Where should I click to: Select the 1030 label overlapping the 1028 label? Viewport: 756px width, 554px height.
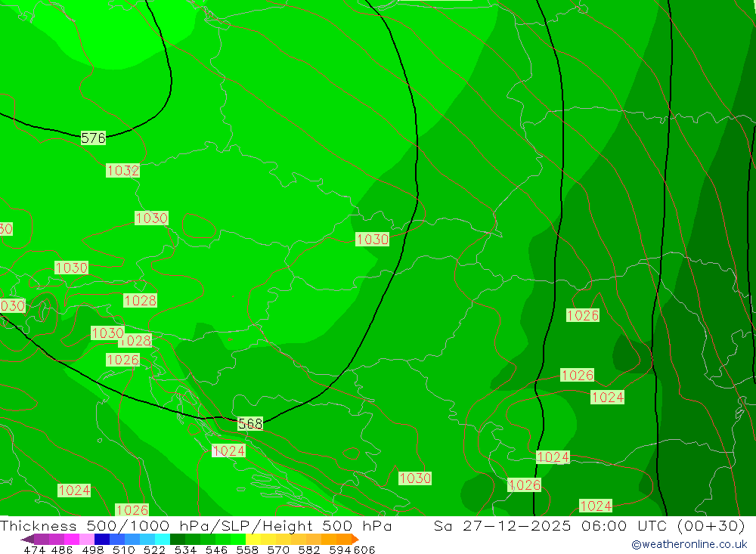pyautogui.click(x=107, y=333)
